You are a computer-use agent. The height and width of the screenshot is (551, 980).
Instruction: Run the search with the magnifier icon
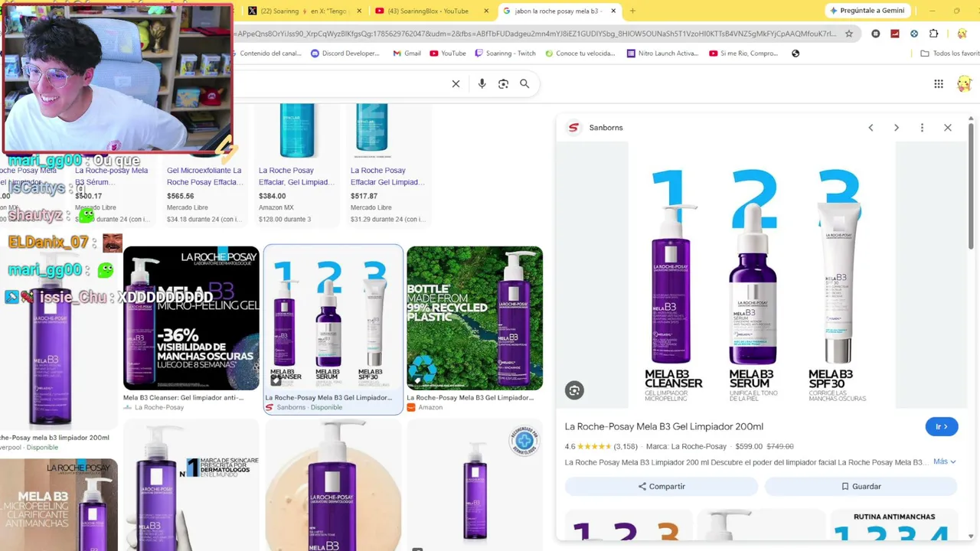tap(524, 83)
